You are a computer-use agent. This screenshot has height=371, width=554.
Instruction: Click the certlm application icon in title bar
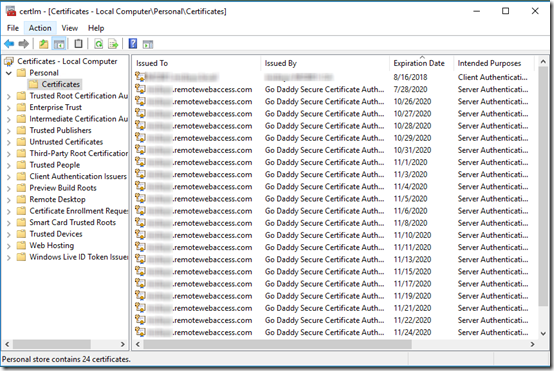coord(11,11)
